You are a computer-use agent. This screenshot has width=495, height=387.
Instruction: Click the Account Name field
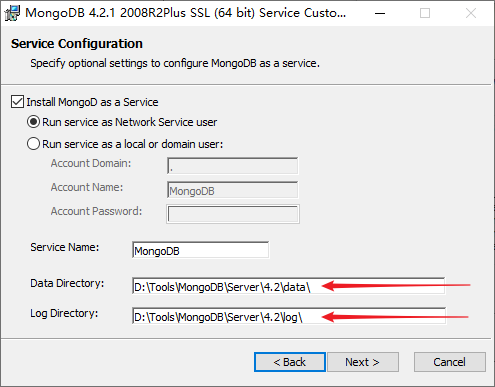(233, 190)
